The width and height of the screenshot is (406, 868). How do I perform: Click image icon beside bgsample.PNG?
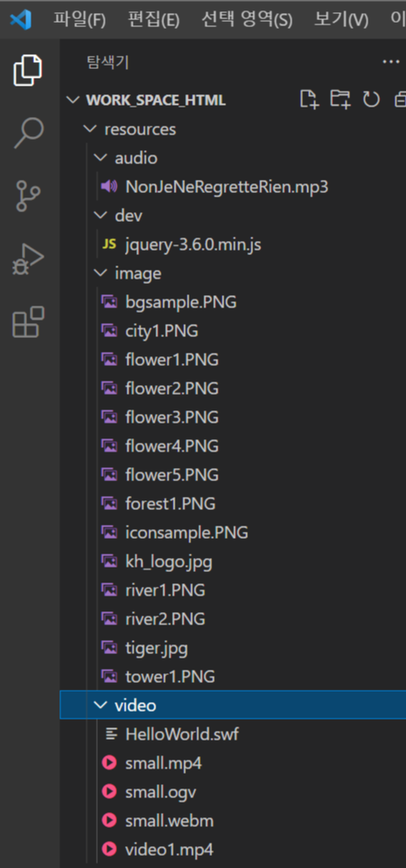[109, 302]
